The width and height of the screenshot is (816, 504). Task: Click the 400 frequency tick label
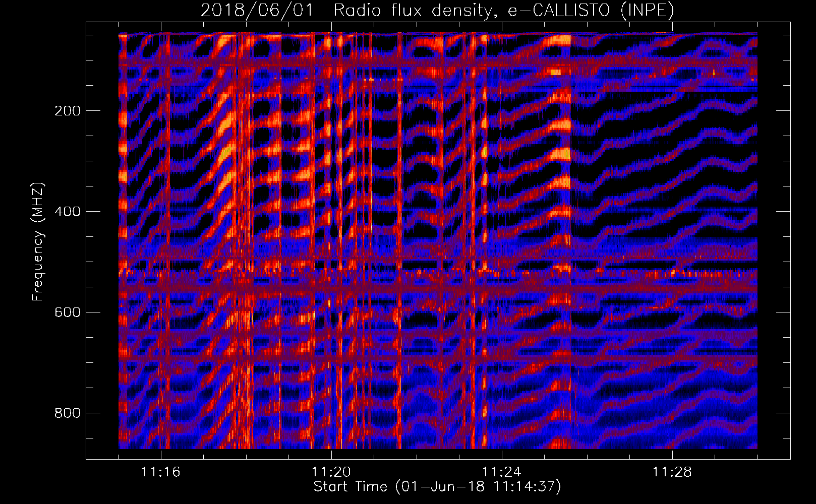pyautogui.click(x=68, y=212)
